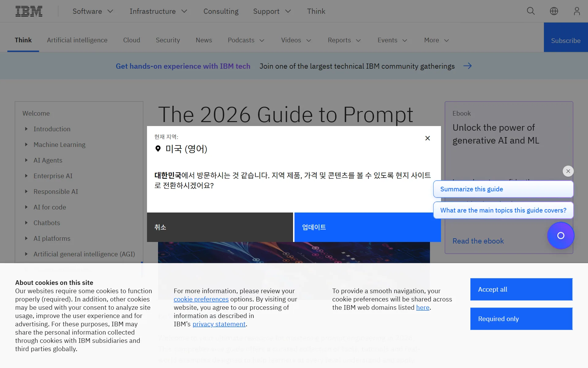Open the 'here' IBM domains link
588x368 pixels.
tap(423, 308)
